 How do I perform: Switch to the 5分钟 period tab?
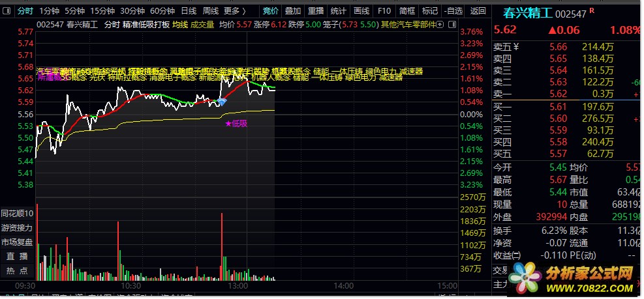point(74,11)
